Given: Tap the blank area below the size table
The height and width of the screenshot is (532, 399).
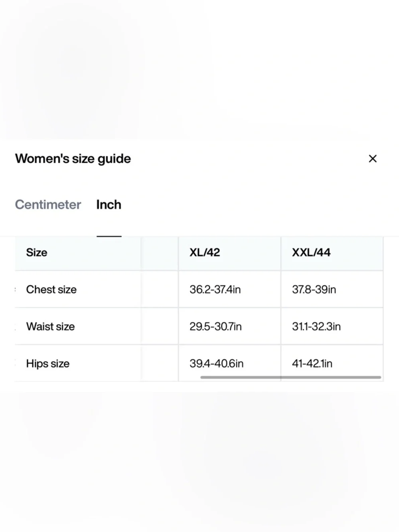Looking at the screenshot, I should [199, 459].
